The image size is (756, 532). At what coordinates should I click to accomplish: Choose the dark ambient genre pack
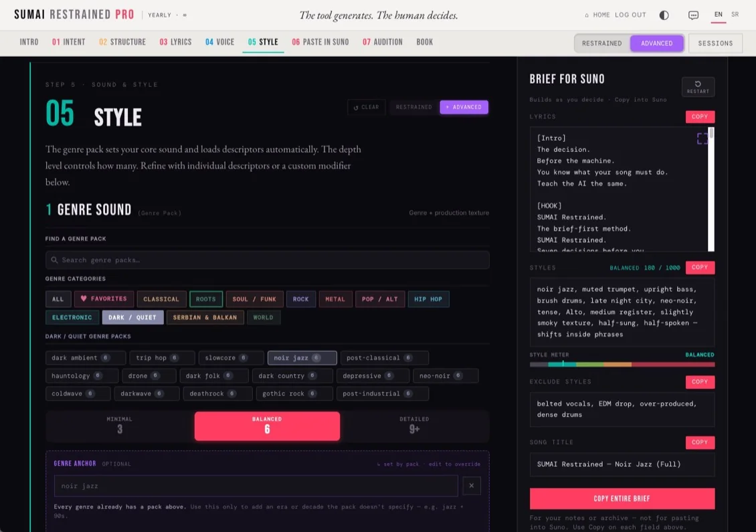coord(86,358)
